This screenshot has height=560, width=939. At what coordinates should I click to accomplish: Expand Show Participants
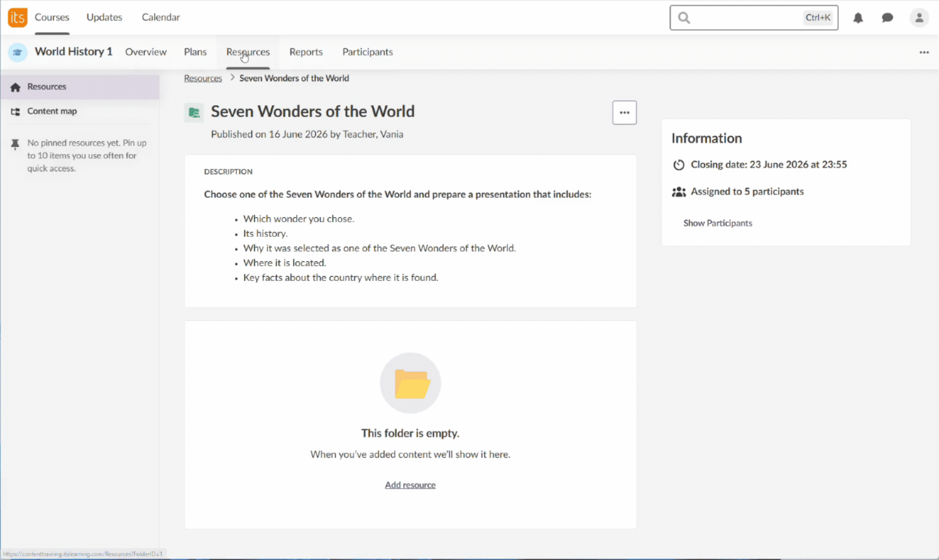coord(717,223)
